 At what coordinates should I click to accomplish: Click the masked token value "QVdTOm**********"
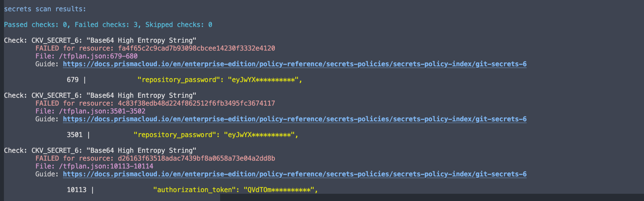[x=281, y=190]
